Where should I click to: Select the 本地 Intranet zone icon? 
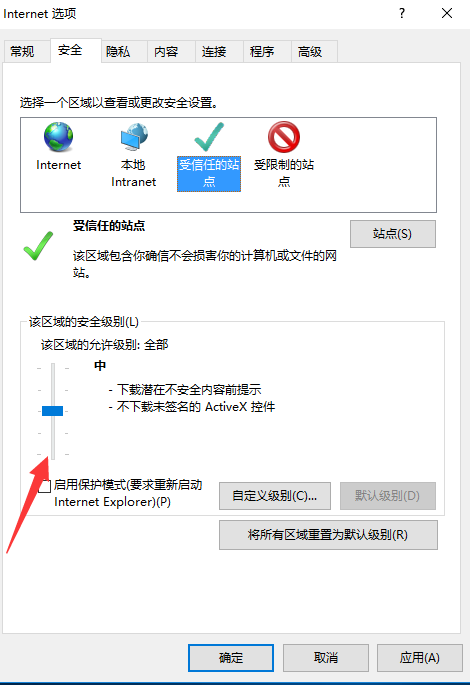pyautogui.click(x=134, y=137)
